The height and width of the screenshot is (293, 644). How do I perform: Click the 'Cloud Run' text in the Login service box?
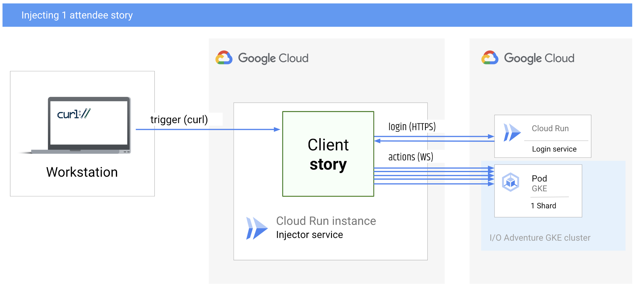(x=550, y=128)
